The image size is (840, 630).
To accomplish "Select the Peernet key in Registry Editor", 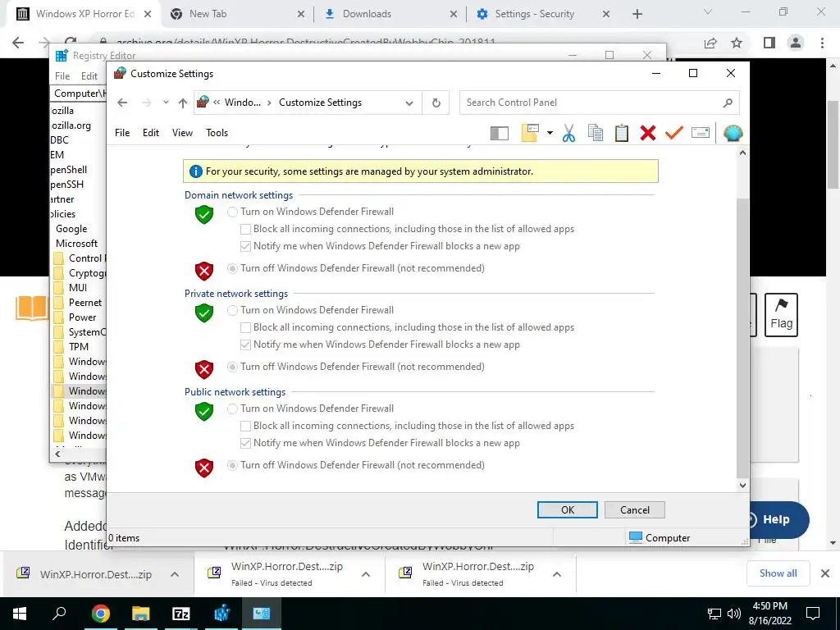I will [x=85, y=303].
